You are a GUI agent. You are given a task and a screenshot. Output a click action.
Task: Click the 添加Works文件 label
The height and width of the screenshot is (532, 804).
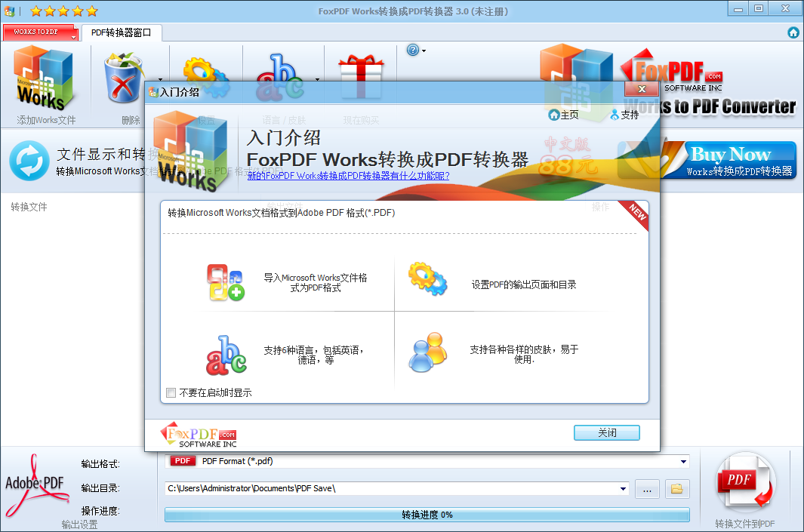click(46, 120)
